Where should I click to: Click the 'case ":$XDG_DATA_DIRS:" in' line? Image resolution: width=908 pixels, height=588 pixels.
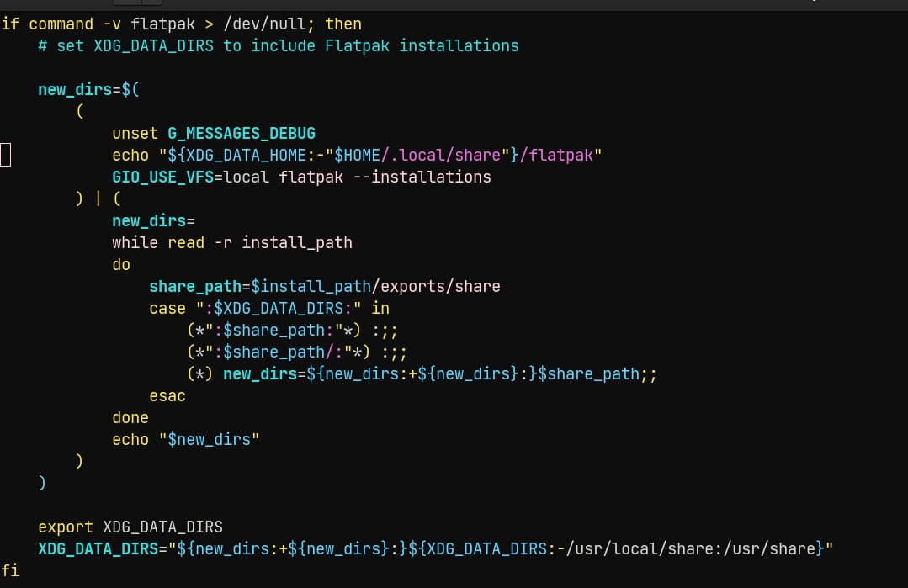(x=269, y=309)
